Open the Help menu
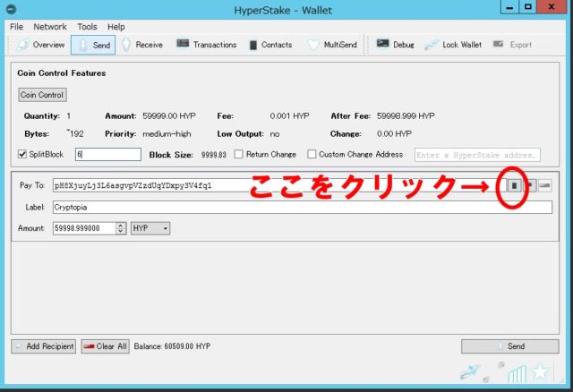573x392 pixels. pyautogui.click(x=115, y=27)
